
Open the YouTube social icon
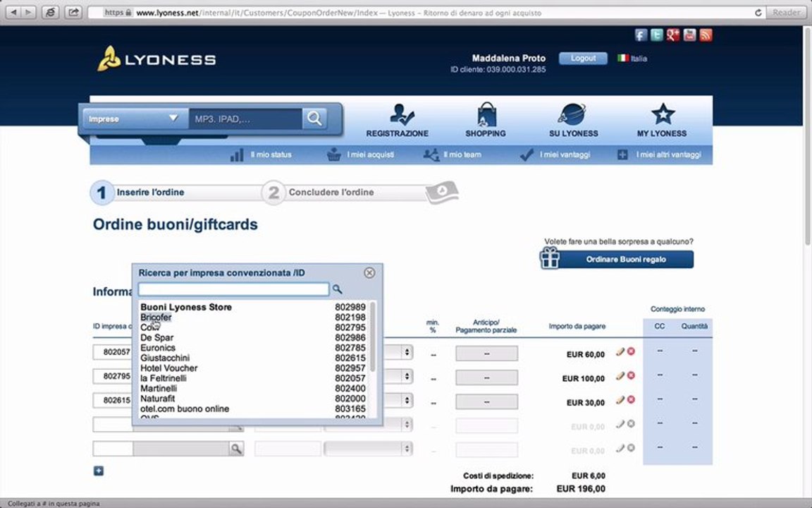pos(689,35)
